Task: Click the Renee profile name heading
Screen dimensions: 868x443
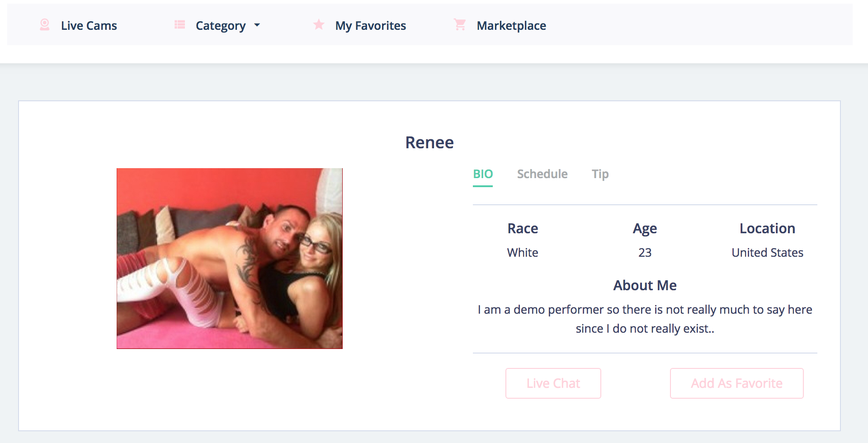Action: [429, 142]
